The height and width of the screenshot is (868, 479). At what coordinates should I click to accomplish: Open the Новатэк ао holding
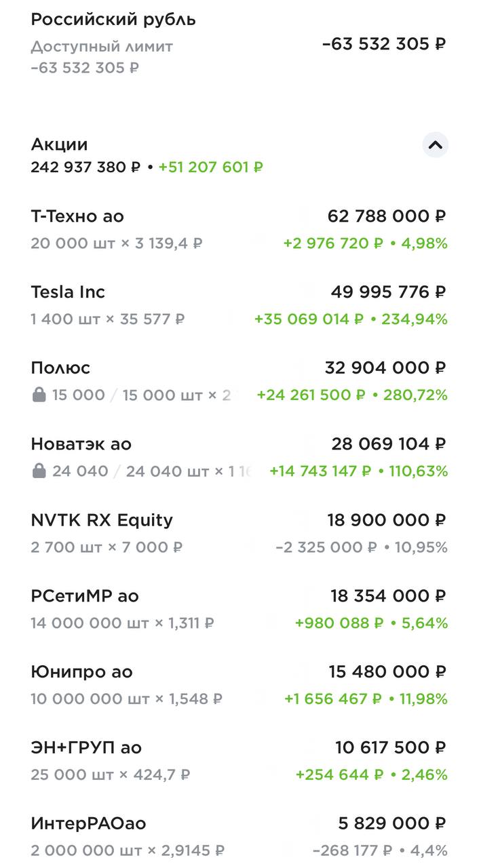coord(81,444)
